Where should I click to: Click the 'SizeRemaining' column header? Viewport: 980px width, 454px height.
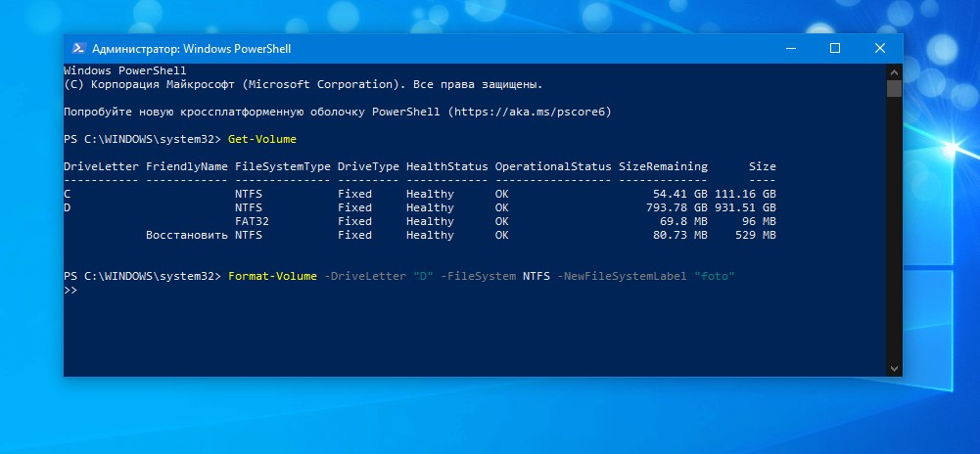pyautogui.click(x=663, y=166)
